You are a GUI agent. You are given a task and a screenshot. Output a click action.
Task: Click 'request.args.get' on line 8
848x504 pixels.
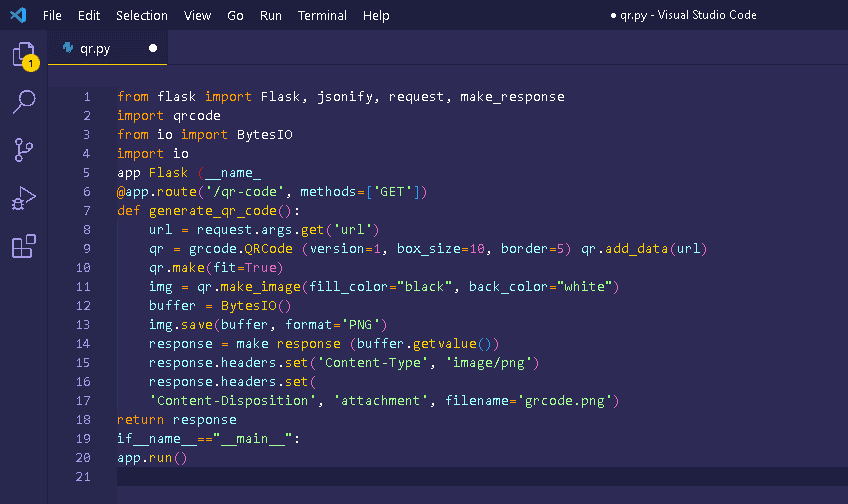[x=260, y=230]
